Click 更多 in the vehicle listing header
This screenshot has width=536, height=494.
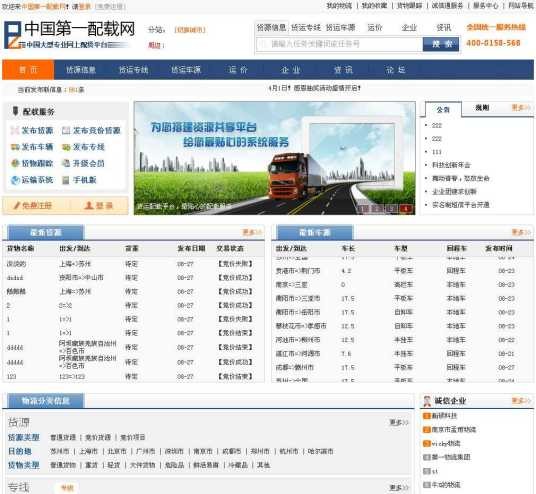coord(521,232)
